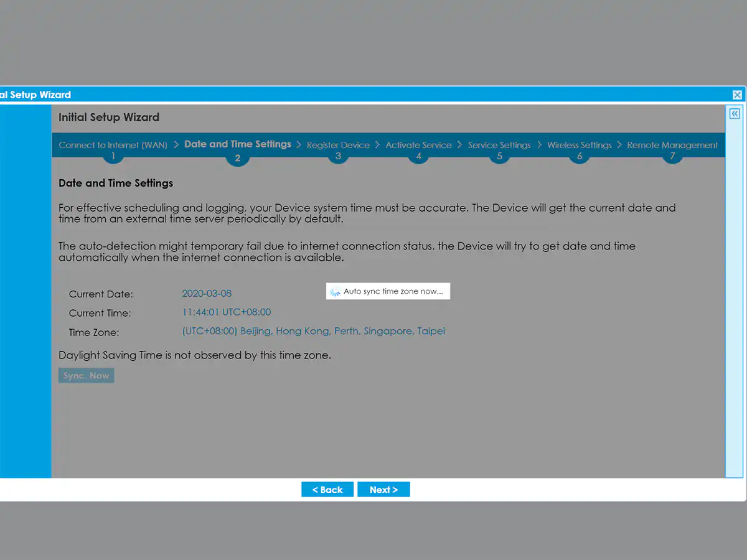This screenshot has height=560, width=747.
Task: Collapse the side panel with double-arrow icon
Action: tap(735, 114)
